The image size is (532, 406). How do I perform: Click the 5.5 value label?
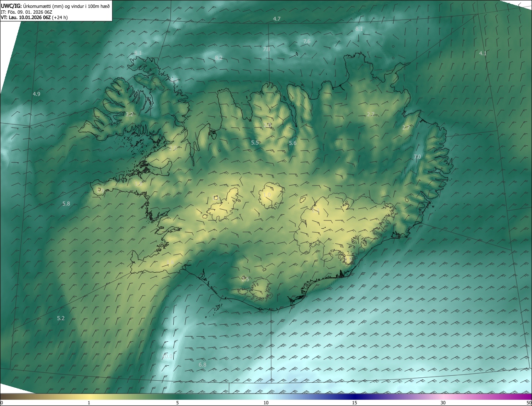pyautogui.click(x=255, y=143)
